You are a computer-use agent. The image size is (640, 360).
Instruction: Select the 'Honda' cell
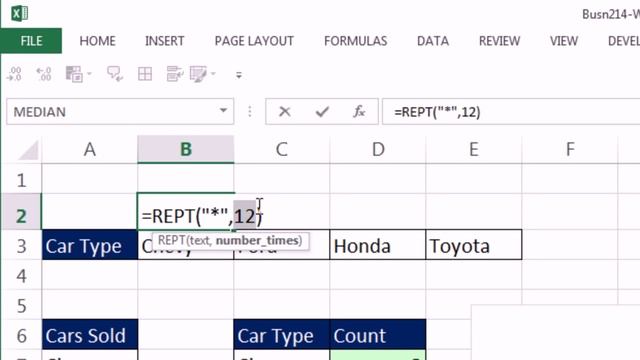coord(378,246)
